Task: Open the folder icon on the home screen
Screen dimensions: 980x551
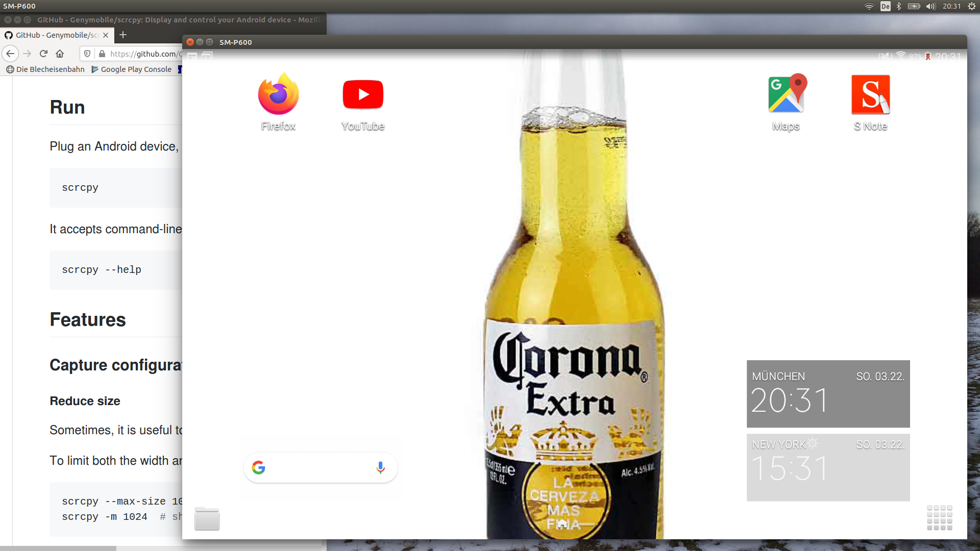Action: (x=207, y=519)
